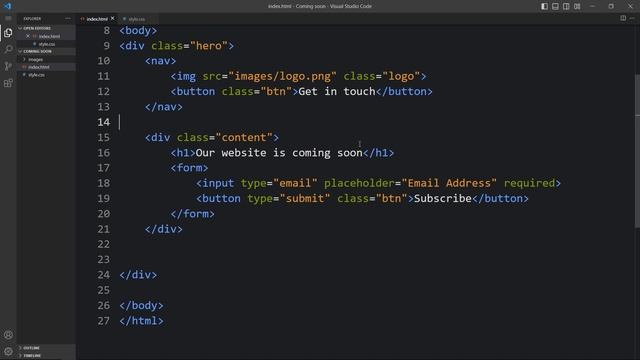Click the closing </nav> tag

(x=164, y=107)
